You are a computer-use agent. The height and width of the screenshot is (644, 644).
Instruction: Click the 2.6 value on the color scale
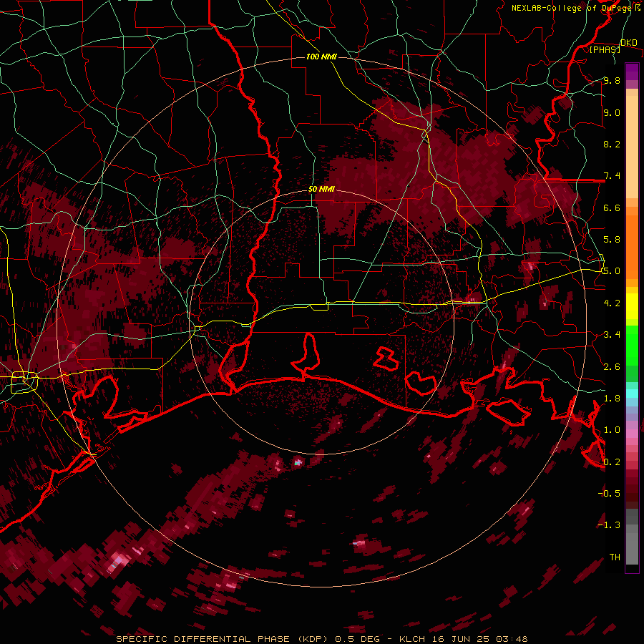coord(612,367)
